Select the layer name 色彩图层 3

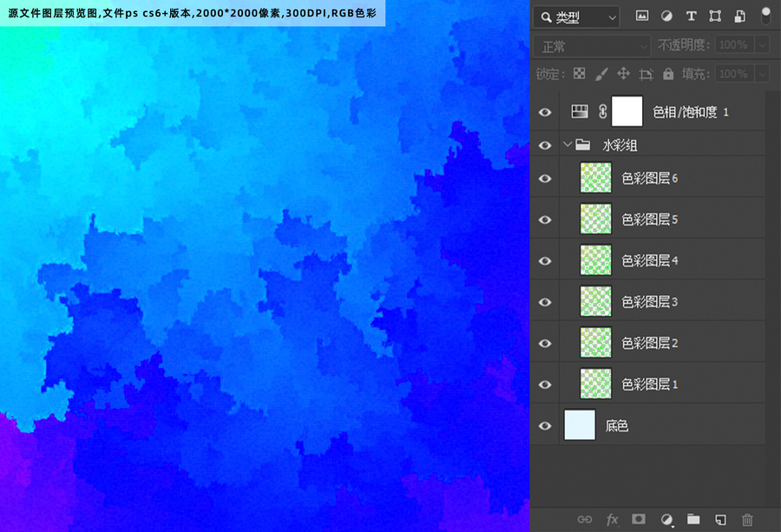click(649, 302)
